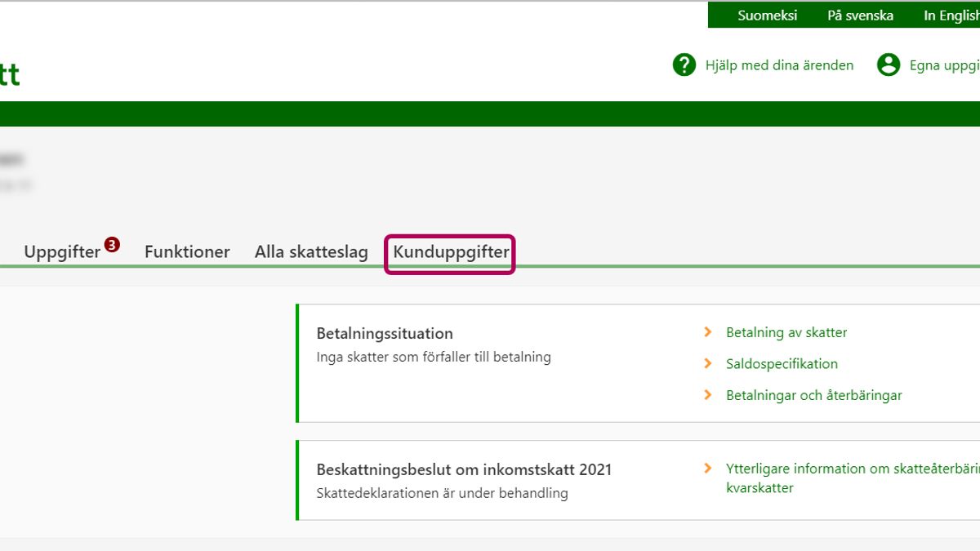Viewport: 980px width, 551px height.
Task: Select the Alla skatteslag tab
Action: pos(311,252)
